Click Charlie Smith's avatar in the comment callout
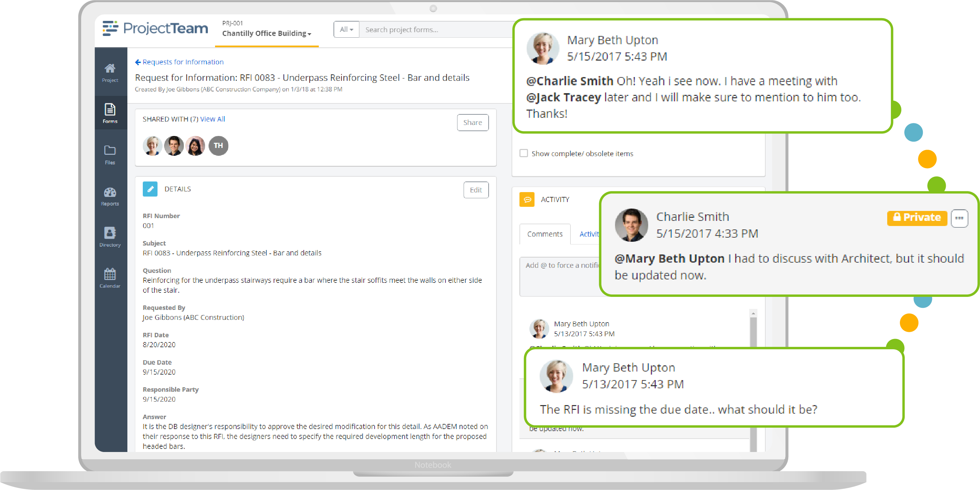The image size is (980, 490). coord(631,225)
